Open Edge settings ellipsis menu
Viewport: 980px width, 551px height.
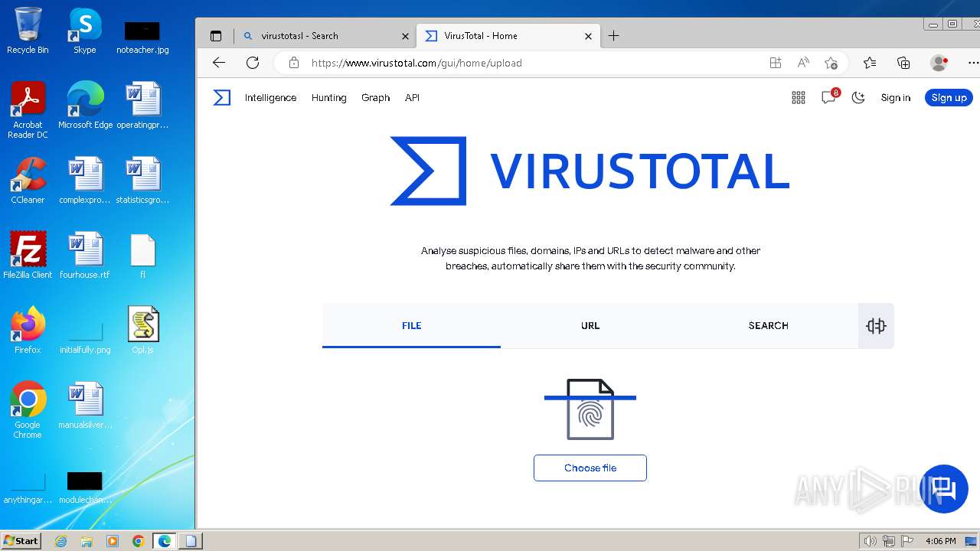coord(972,63)
